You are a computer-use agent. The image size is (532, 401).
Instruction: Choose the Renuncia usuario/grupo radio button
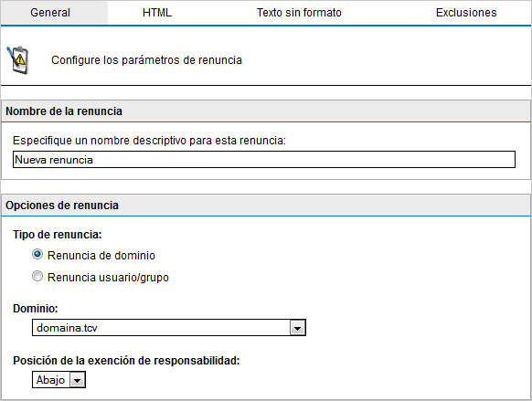pyautogui.click(x=37, y=276)
